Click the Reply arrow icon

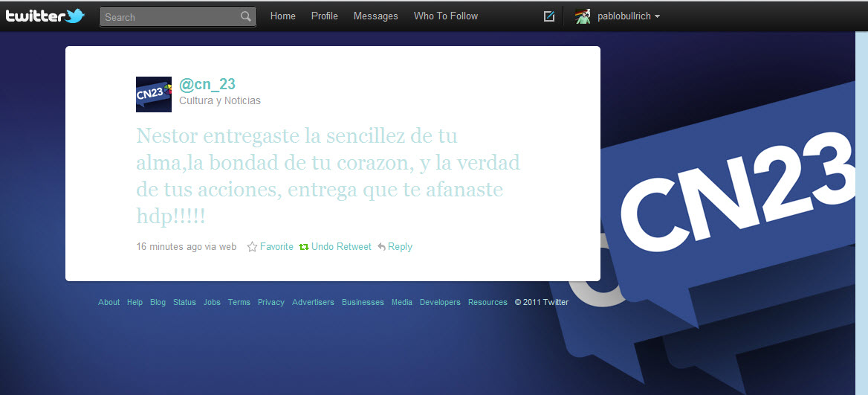coord(381,247)
